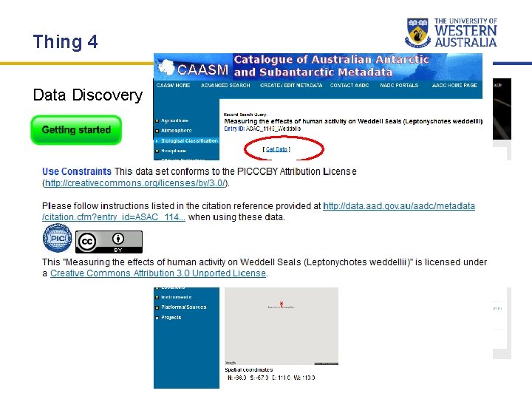Open the data.aad.gov.au citation link
Screen dimensions: 532x399
(x=259, y=211)
